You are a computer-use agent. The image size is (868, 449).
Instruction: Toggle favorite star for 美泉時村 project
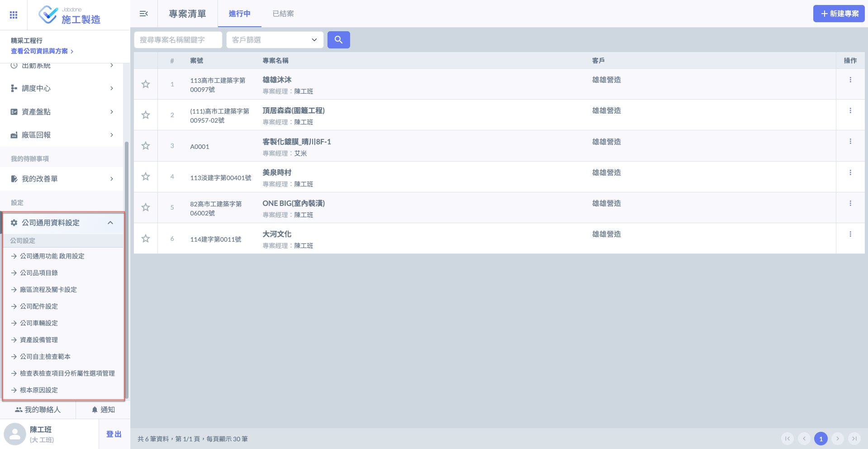[x=146, y=177]
